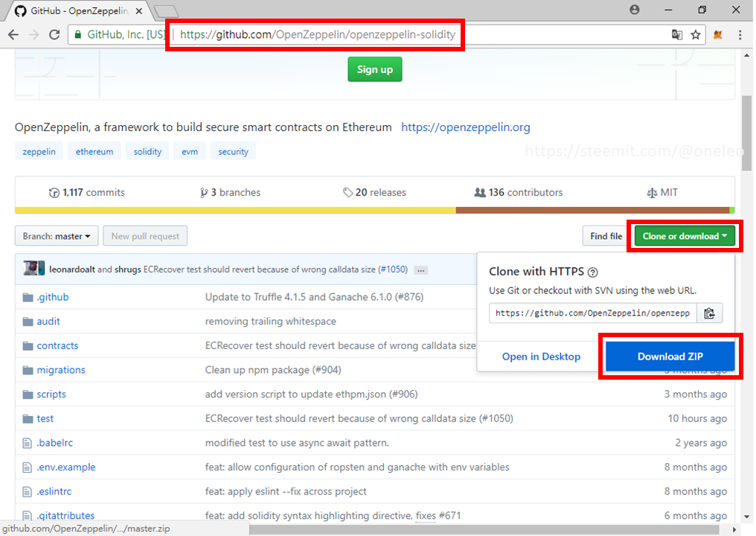This screenshot has height=536, width=756.
Task: Open commit 'removing trailing whitespace'
Action: point(271,322)
